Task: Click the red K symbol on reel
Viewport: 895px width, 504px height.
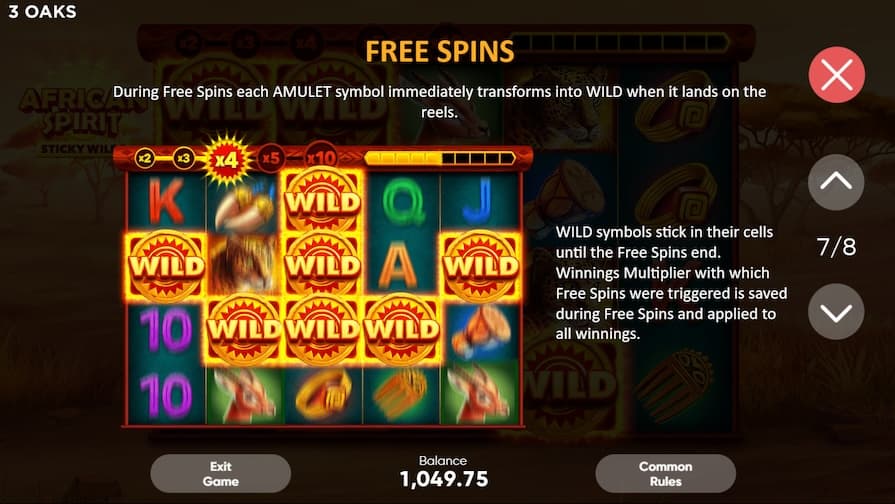Action: coord(166,200)
